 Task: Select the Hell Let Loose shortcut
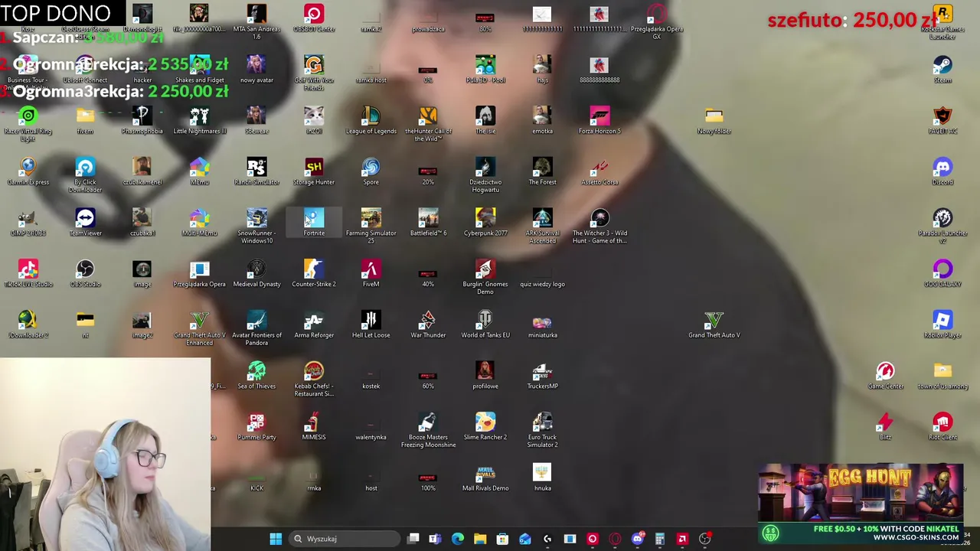371,324
